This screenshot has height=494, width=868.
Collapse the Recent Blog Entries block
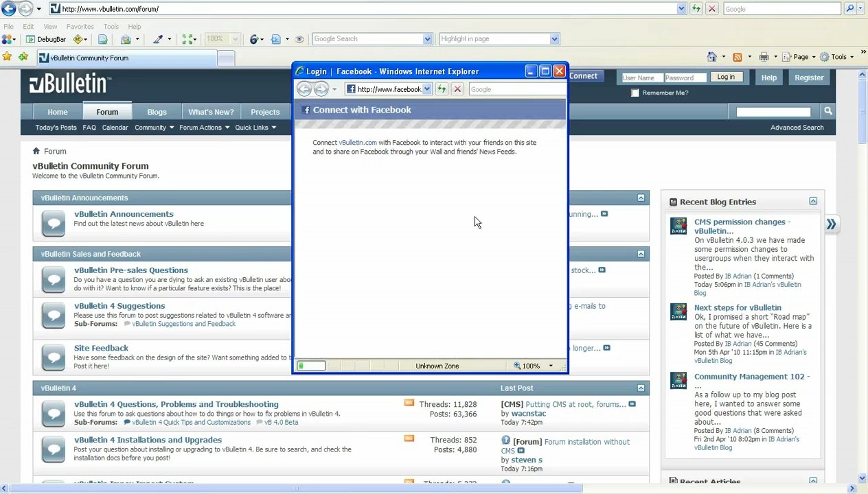[x=813, y=202]
